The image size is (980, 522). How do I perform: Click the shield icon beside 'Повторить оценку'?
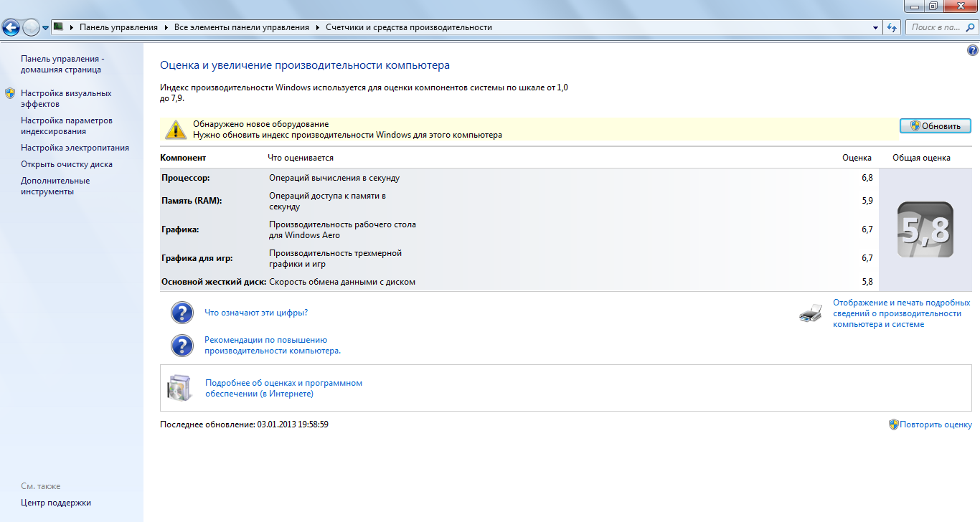click(x=894, y=424)
